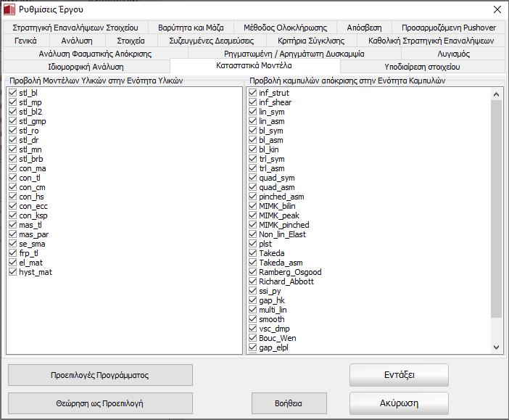
Task: Click Προεπιλογές Προγράμματος button
Action: [100, 375]
